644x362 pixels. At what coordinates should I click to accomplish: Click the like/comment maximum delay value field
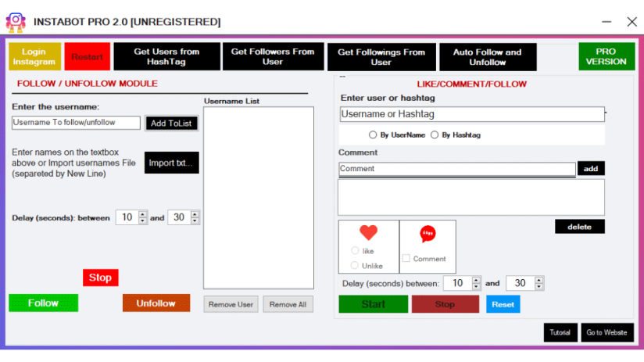pyautogui.click(x=521, y=283)
